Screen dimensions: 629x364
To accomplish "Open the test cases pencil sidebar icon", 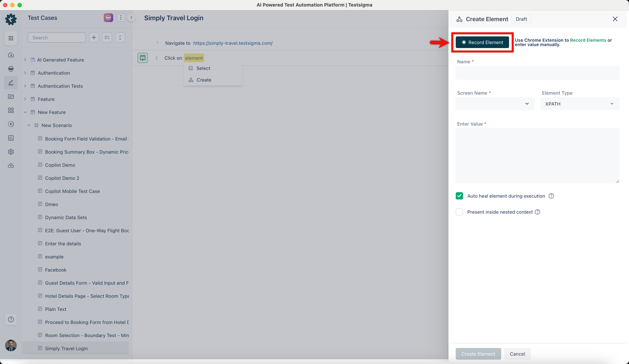I will (x=11, y=83).
